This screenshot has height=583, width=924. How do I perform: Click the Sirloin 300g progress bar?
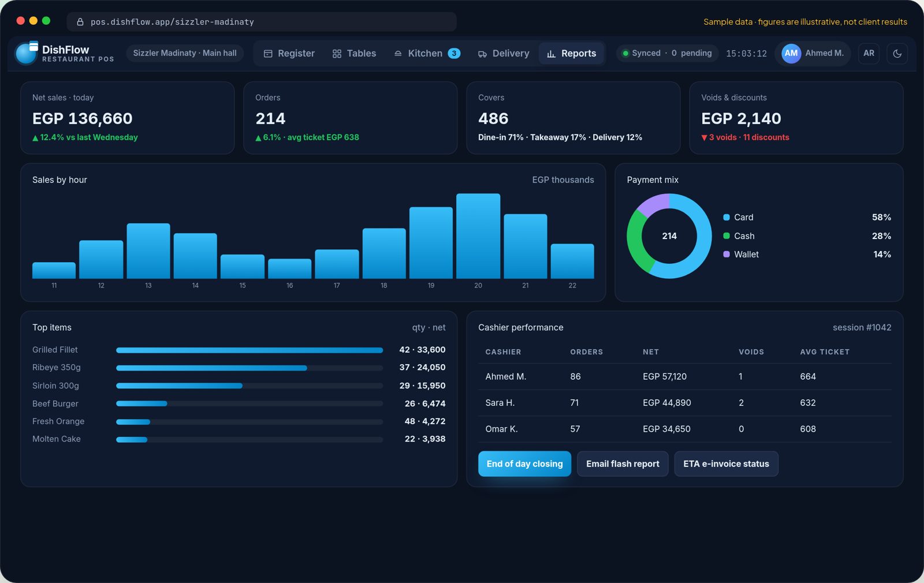249,386
